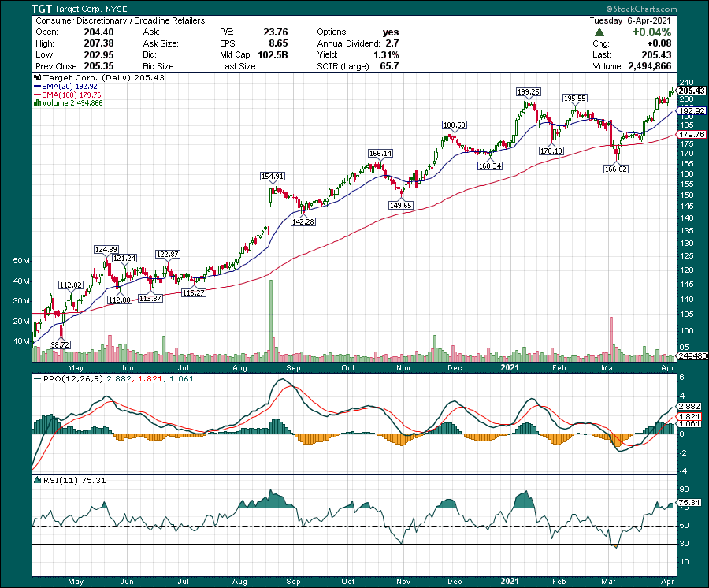
Task: Click the 112.02 price label
Action: coord(71,285)
